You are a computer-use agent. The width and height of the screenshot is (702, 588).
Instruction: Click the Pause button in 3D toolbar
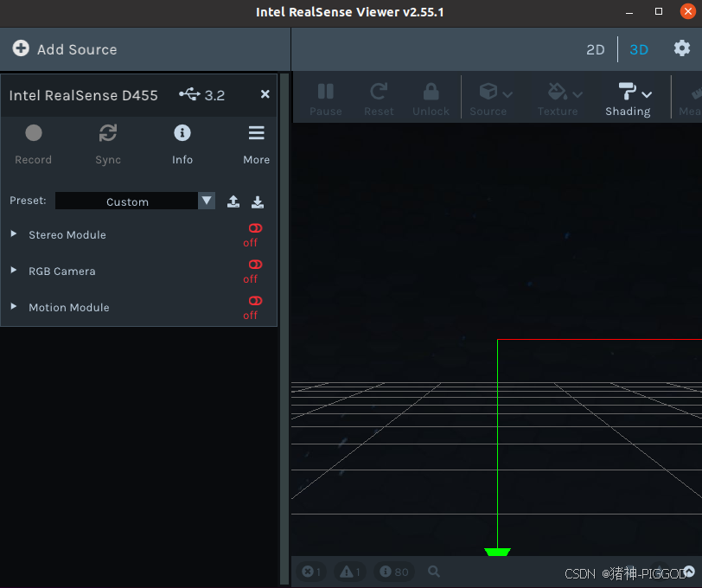[x=325, y=99]
